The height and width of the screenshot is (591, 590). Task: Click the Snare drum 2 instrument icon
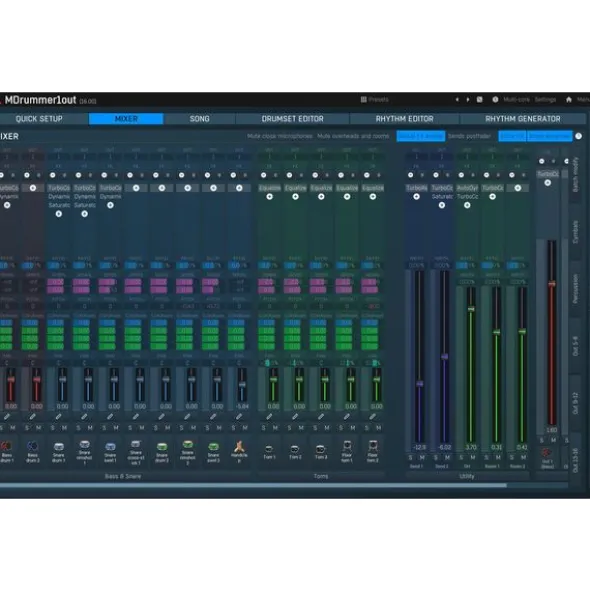tap(162, 447)
